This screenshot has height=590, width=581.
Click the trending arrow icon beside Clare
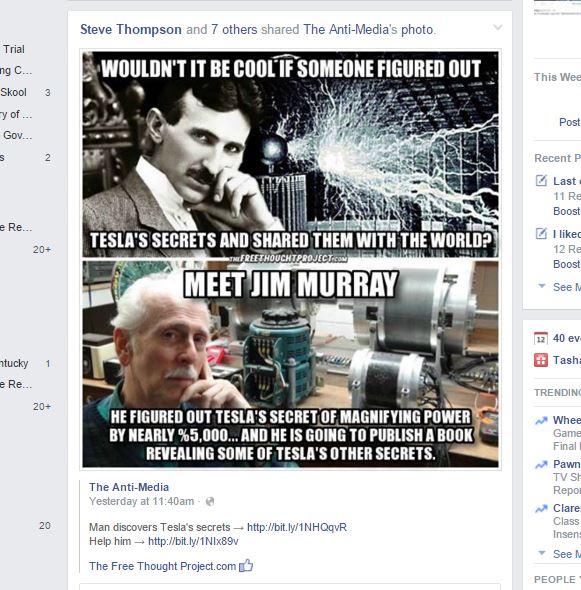[x=541, y=509]
